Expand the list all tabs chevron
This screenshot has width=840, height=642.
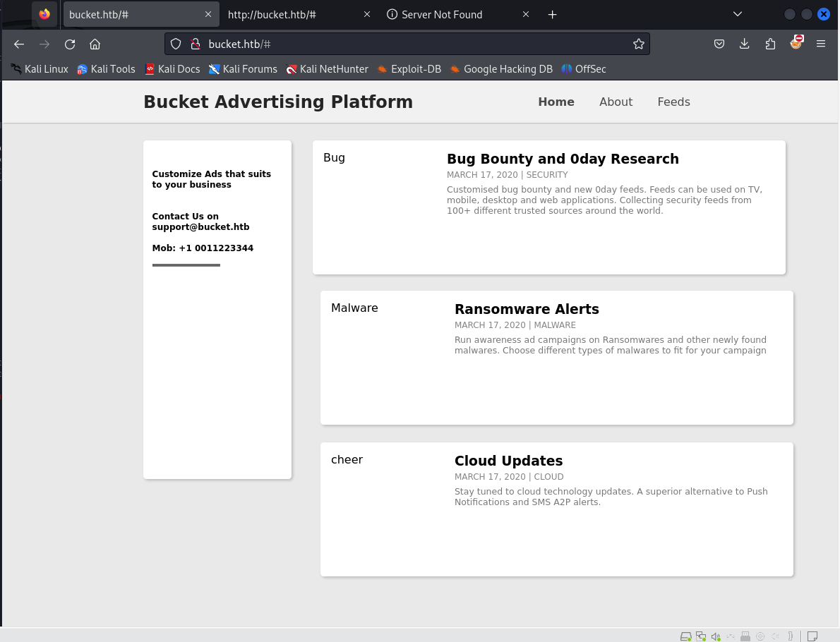point(738,14)
